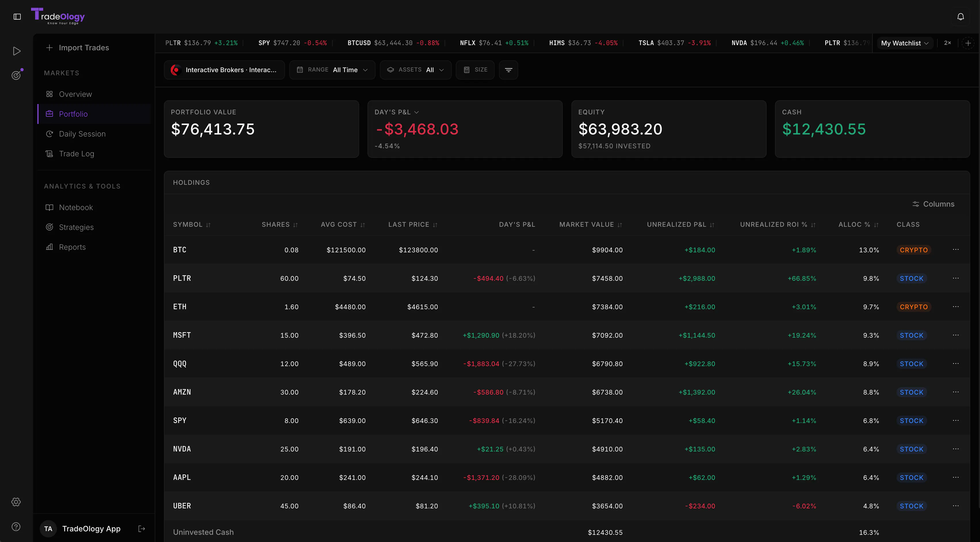Open row options for ETH
Screen dimensions: 980x542
pyautogui.click(x=956, y=307)
